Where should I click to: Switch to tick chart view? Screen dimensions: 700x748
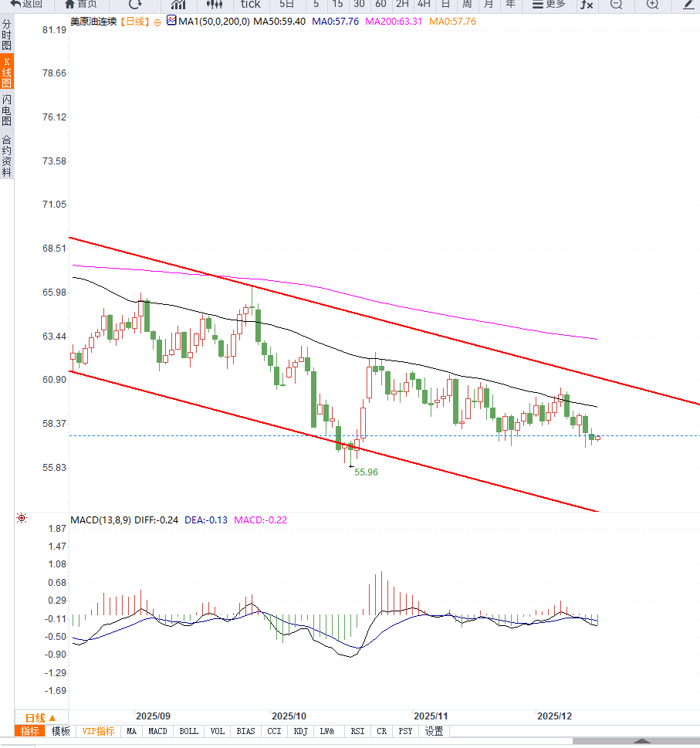click(x=250, y=5)
